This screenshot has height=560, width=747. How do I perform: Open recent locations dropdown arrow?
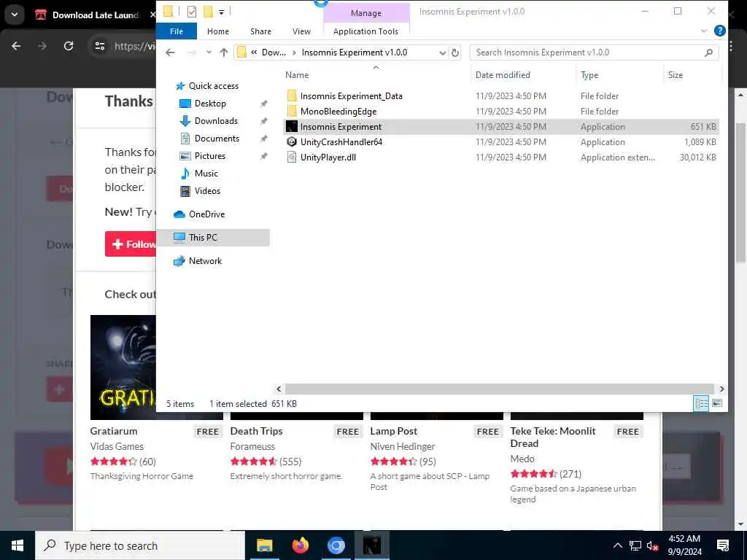click(x=209, y=52)
